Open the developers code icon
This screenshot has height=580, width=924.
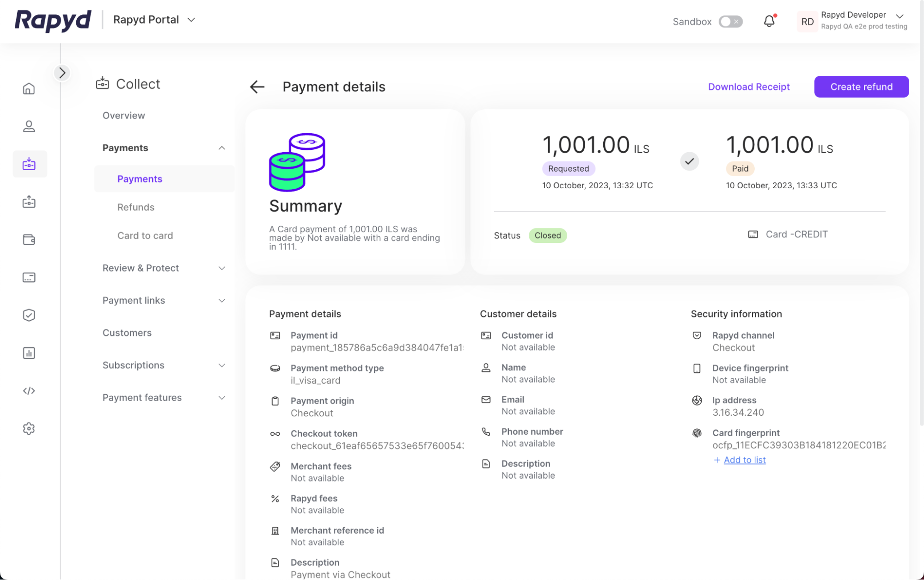pyautogui.click(x=29, y=391)
